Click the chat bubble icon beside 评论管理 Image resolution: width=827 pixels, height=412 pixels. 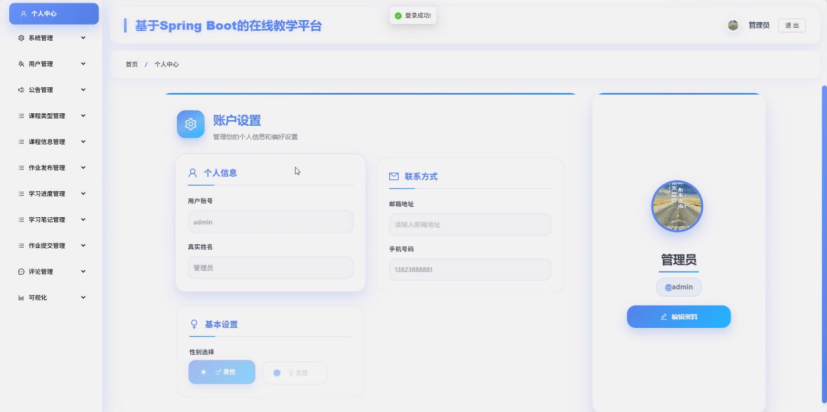[x=21, y=272]
